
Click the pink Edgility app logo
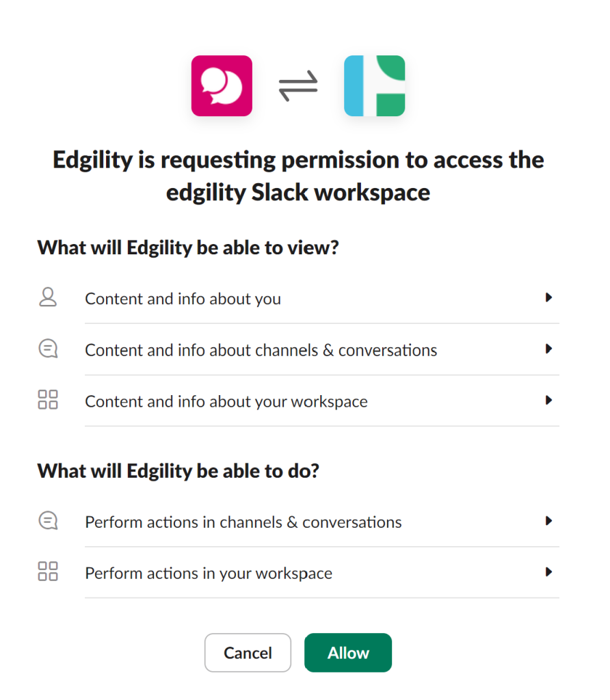click(x=222, y=85)
